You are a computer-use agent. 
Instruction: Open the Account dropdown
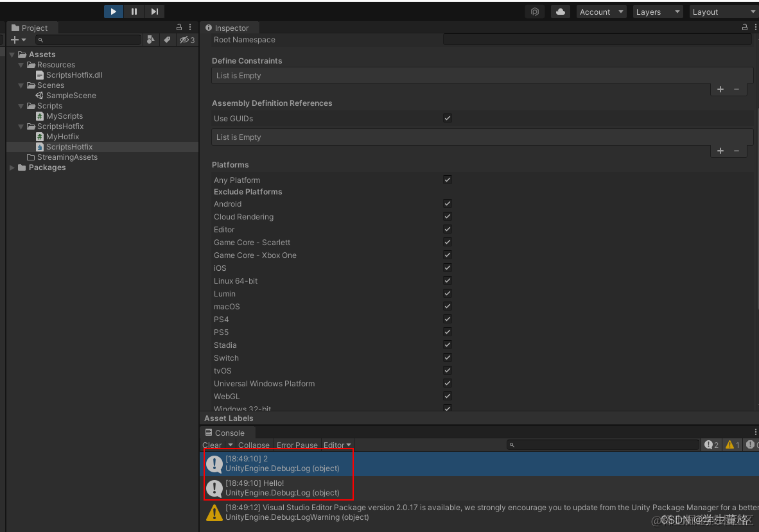tap(601, 12)
